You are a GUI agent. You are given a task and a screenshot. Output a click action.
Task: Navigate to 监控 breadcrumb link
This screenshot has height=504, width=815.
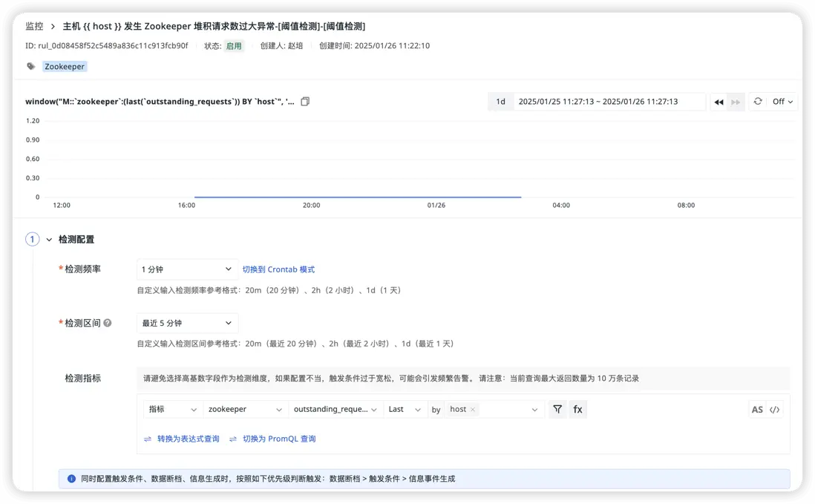pos(34,25)
